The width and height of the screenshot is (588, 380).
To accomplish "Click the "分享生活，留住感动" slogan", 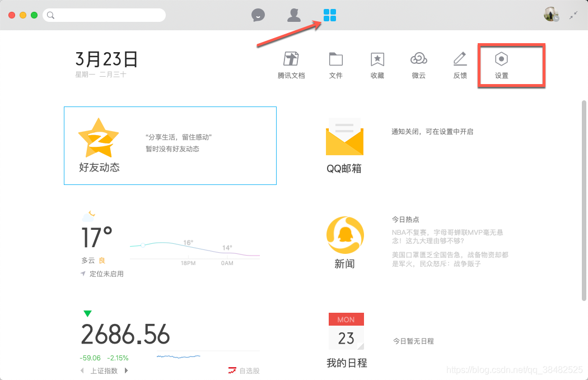I will [x=179, y=137].
